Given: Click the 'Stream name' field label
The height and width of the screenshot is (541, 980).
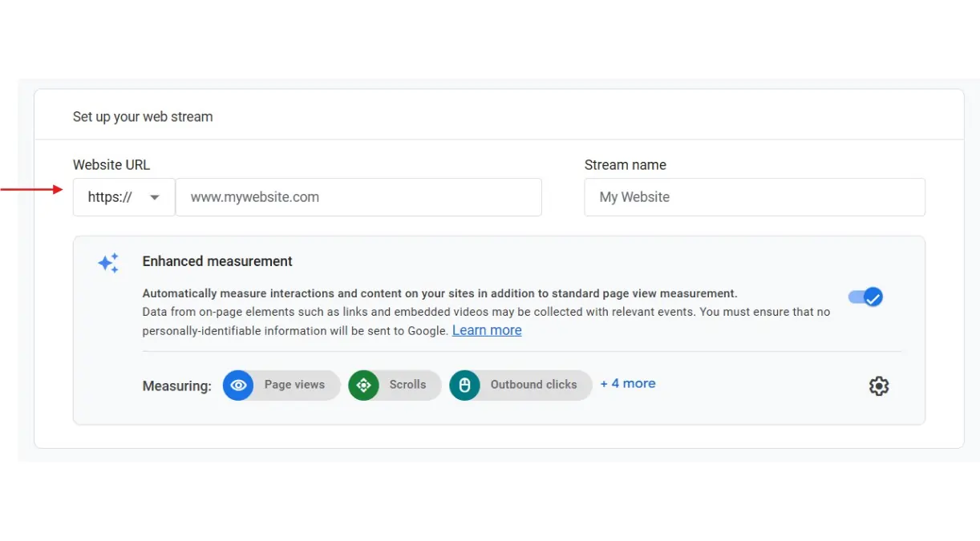Looking at the screenshot, I should tap(625, 165).
